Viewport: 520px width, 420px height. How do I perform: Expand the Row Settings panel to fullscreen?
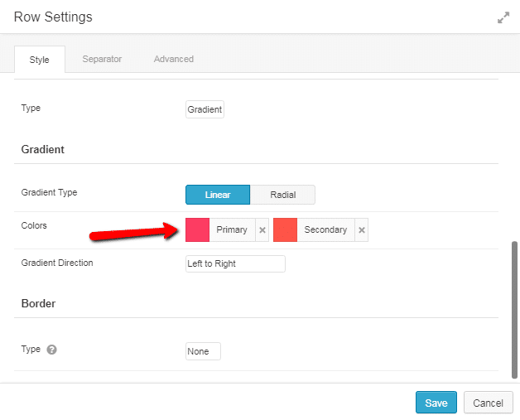click(x=503, y=17)
